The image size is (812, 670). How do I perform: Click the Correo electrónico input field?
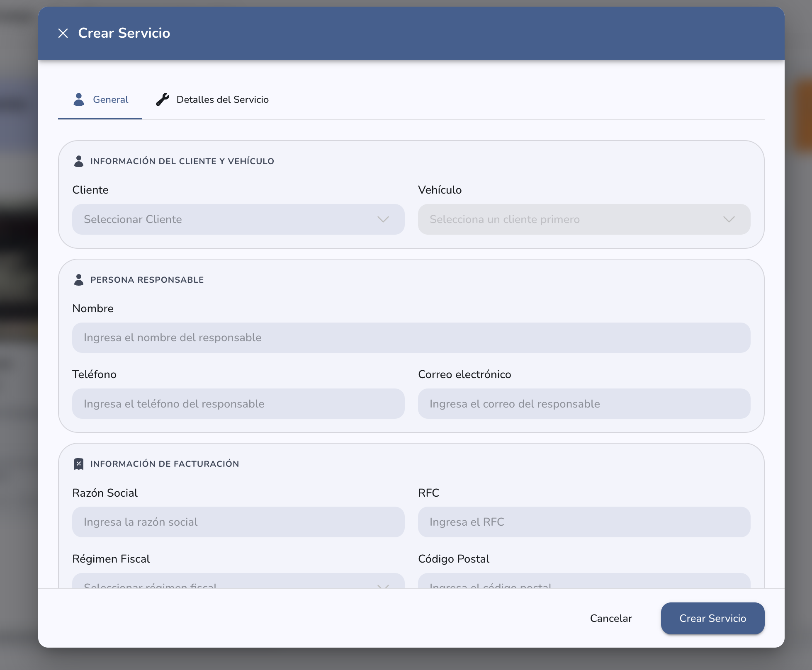[584, 404]
